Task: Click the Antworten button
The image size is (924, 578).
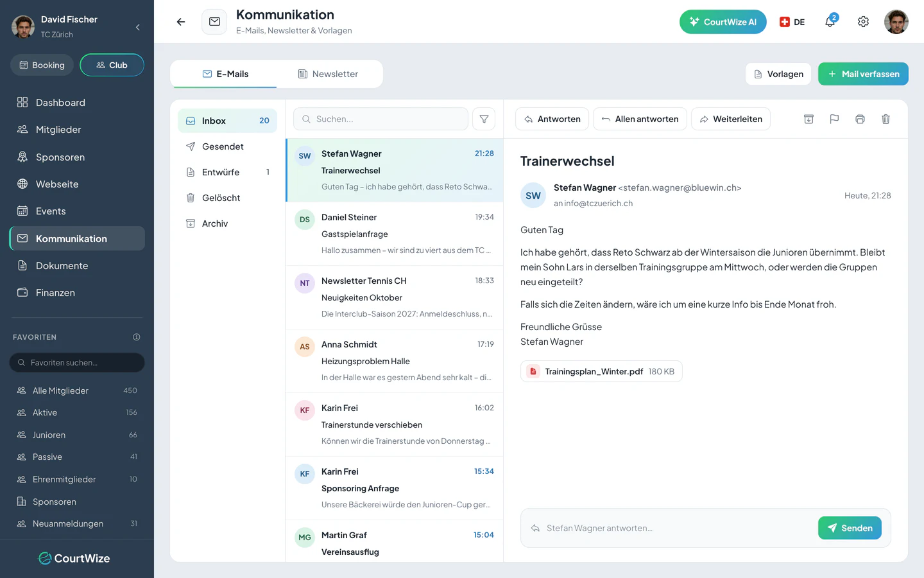Action: pyautogui.click(x=552, y=119)
